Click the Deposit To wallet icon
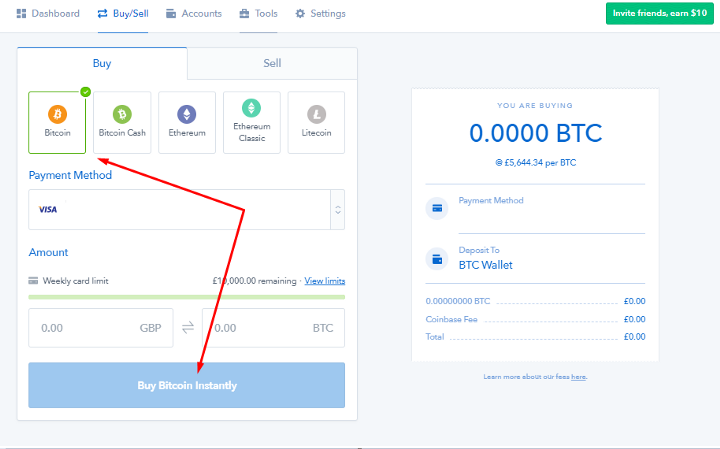This screenshot has height=449, width=720. (x=437, y=259)
